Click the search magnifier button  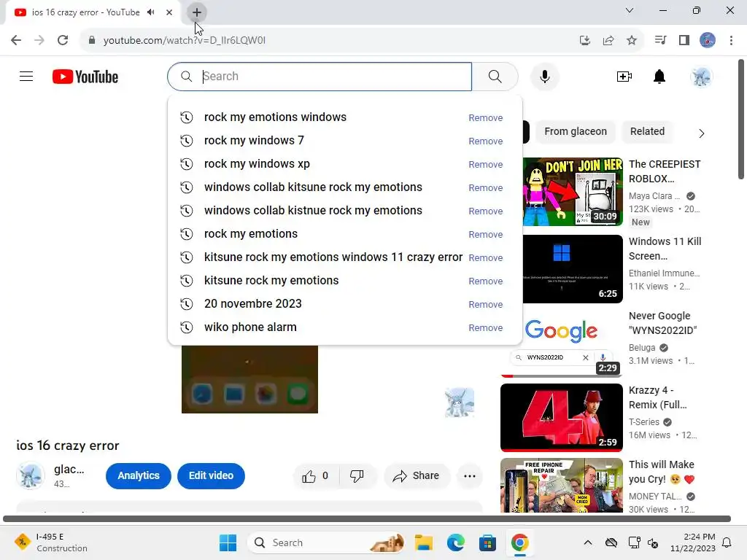coord(495,77)
